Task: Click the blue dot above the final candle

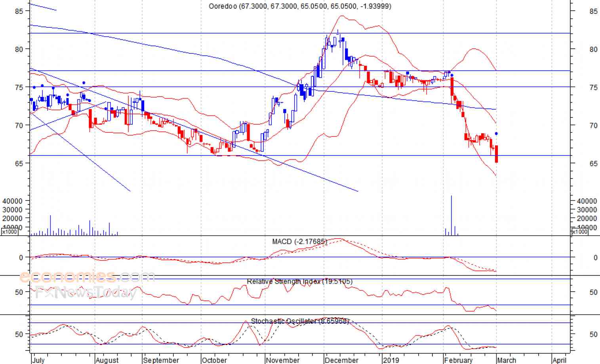Action: (496, 134)
